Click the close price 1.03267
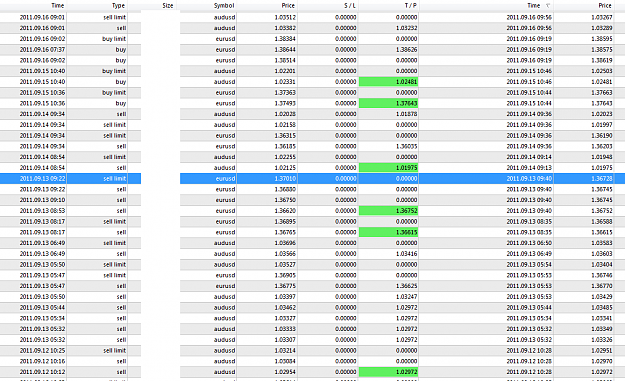625x381 pixels. [602, 17]
